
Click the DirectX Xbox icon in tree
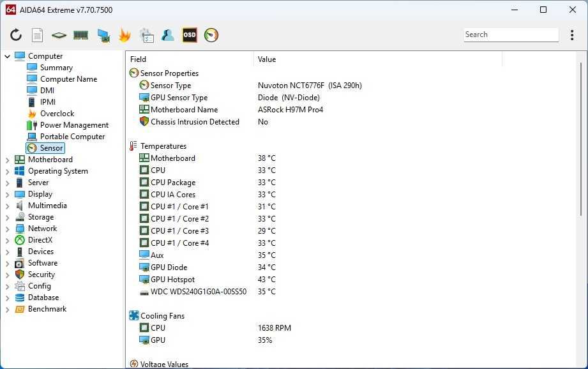point(20,240)
